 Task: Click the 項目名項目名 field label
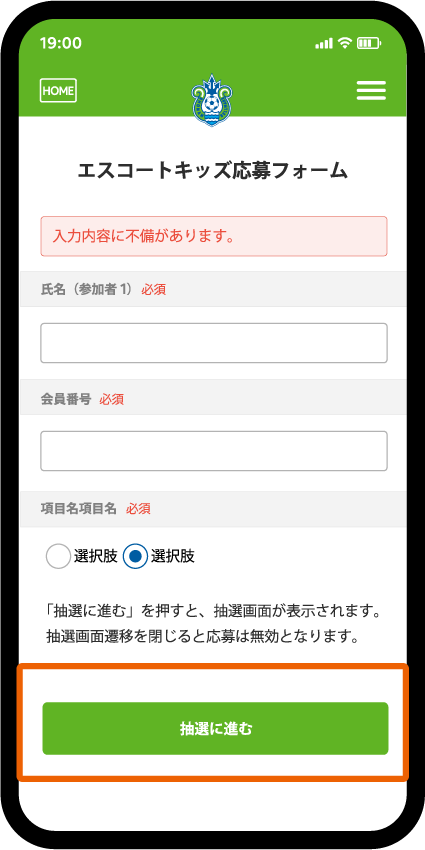[x=79, y=508]
